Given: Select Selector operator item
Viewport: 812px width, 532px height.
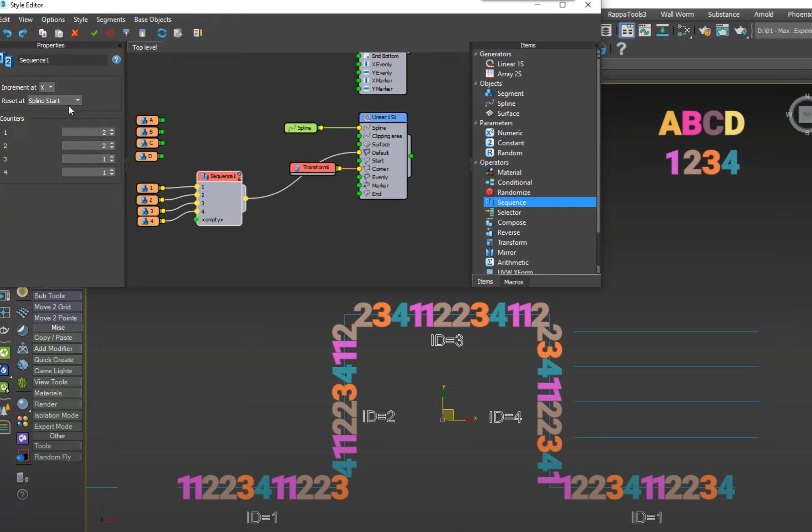Looking at the screenshot, I should 509,212.
